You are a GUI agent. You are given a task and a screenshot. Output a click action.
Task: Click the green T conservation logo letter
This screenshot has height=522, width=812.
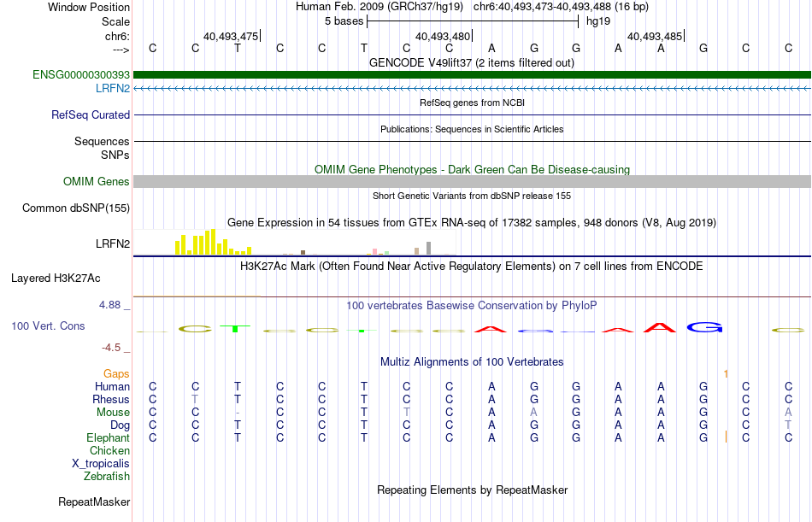point(234,328)
